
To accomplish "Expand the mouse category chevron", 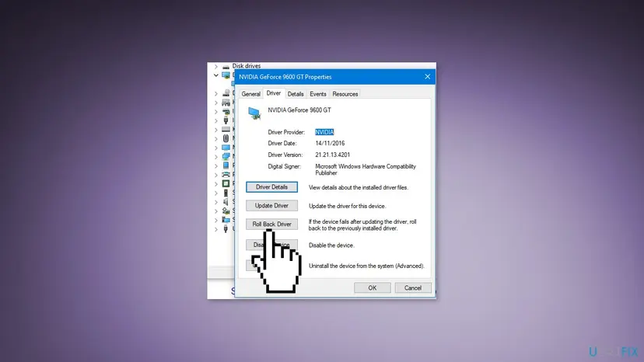I will pos(216,139).
